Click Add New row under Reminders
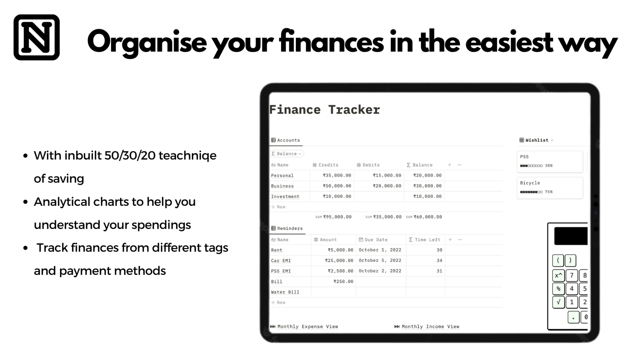 (279, 302)
